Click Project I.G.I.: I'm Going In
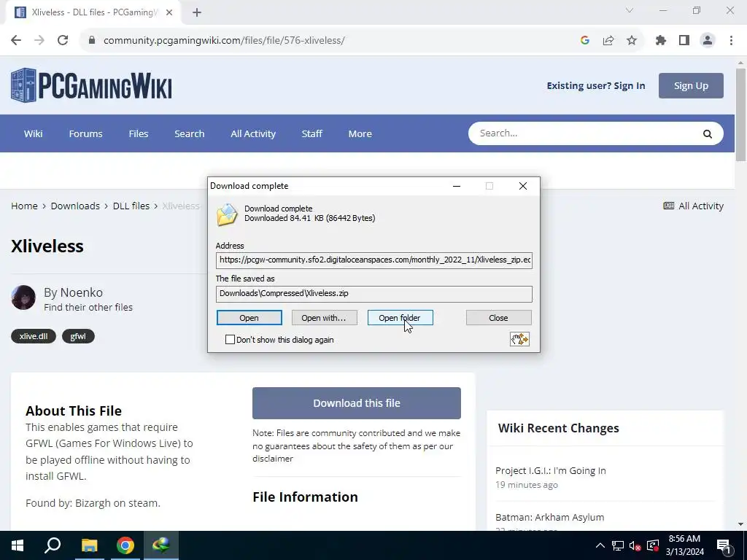 tap(551, 470)
